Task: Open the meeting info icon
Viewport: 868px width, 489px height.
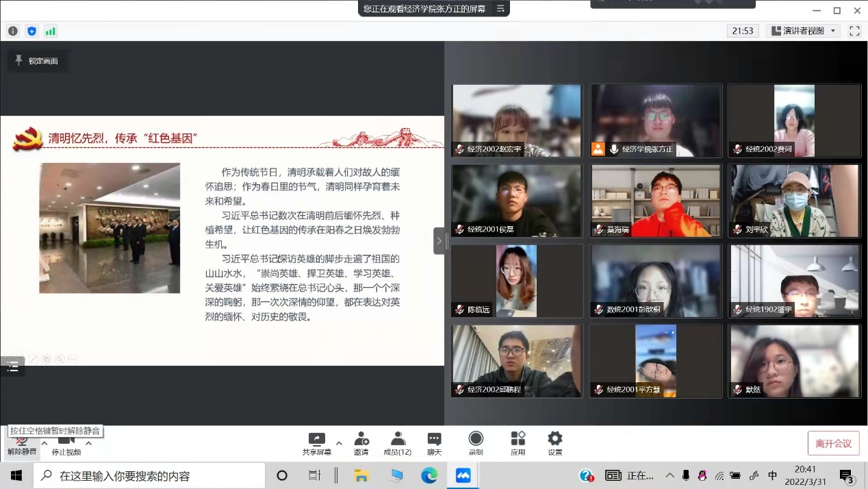Action: [x=13, y=31]
